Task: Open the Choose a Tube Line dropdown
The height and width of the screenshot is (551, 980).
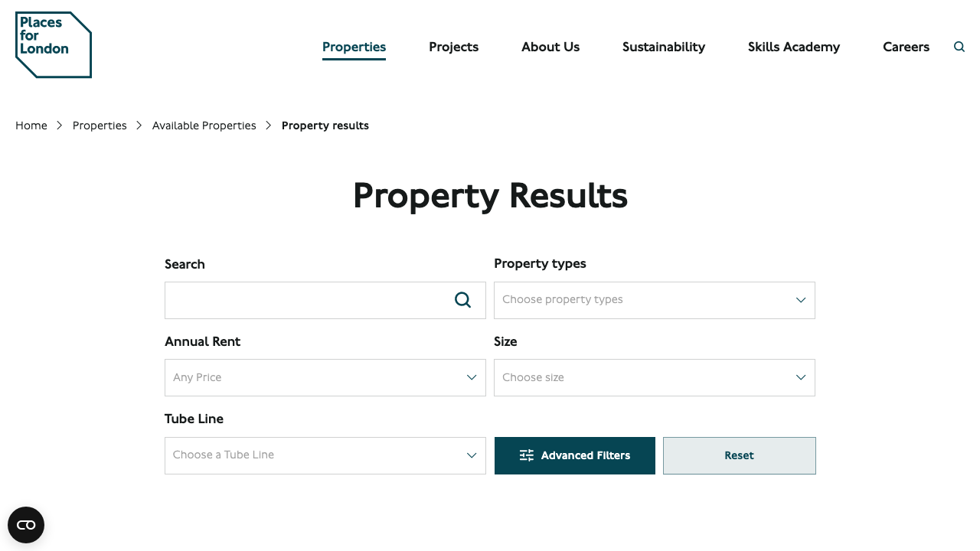Action: [x=325, y=455]
